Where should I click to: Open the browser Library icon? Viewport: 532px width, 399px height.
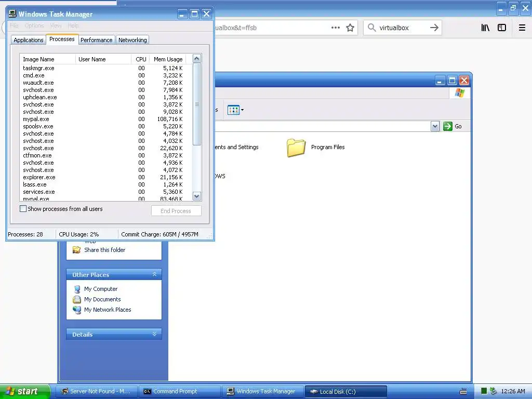(485, 28)
